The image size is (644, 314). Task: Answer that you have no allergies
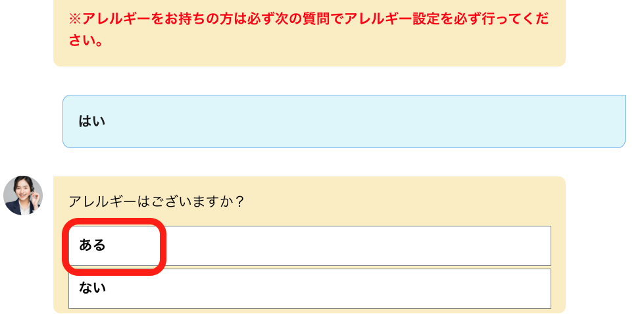(309, 288)
